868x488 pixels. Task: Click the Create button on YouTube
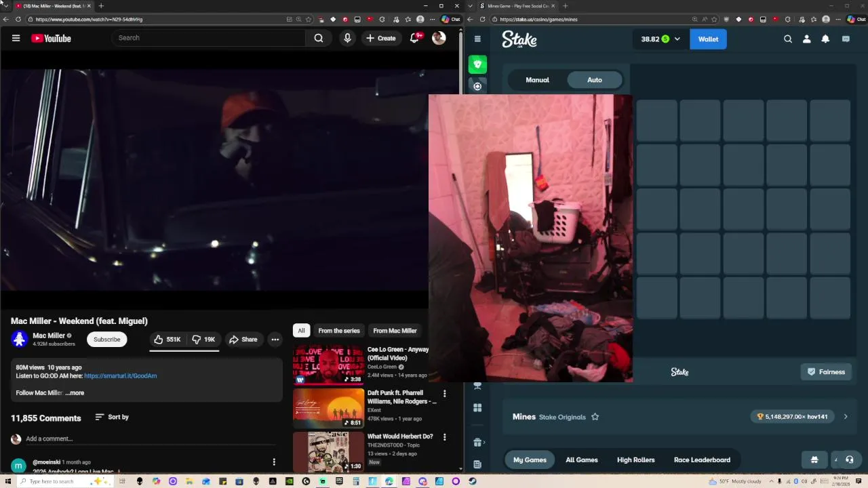(x=380, y=38)
